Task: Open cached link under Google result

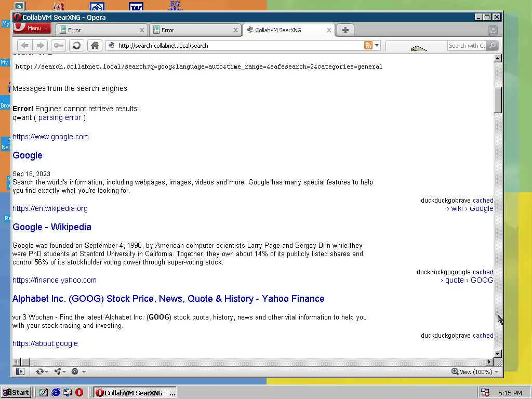Action: [483, 201]
